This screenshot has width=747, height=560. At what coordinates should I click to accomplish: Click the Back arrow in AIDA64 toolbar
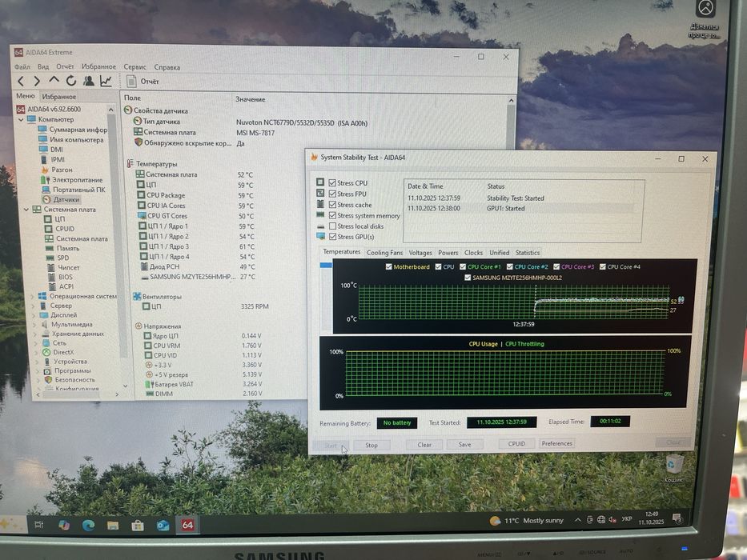pyautogui.click(x=21, y=82)
